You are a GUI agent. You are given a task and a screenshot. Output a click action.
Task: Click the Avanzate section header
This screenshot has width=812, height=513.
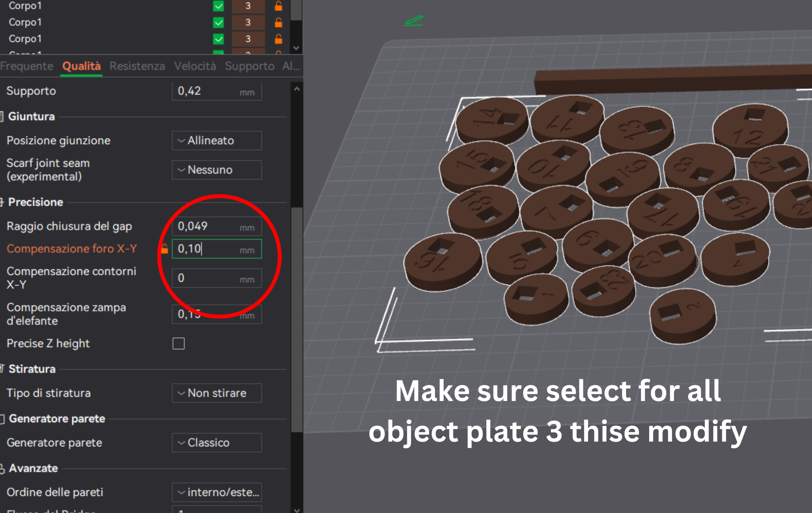tap(33, 468)
